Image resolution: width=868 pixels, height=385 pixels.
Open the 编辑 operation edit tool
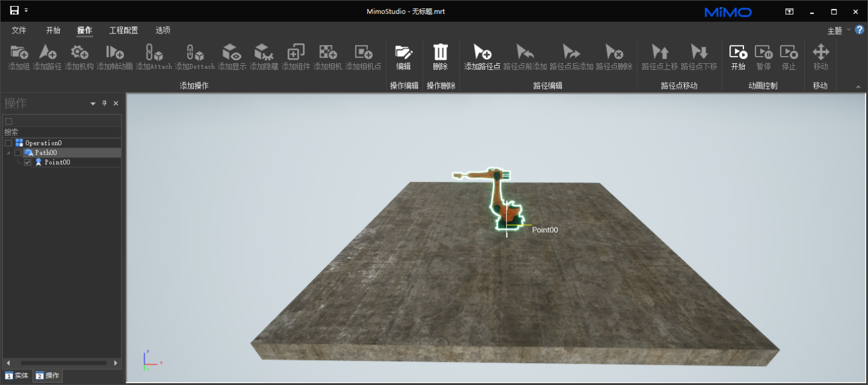pos(403,52)
